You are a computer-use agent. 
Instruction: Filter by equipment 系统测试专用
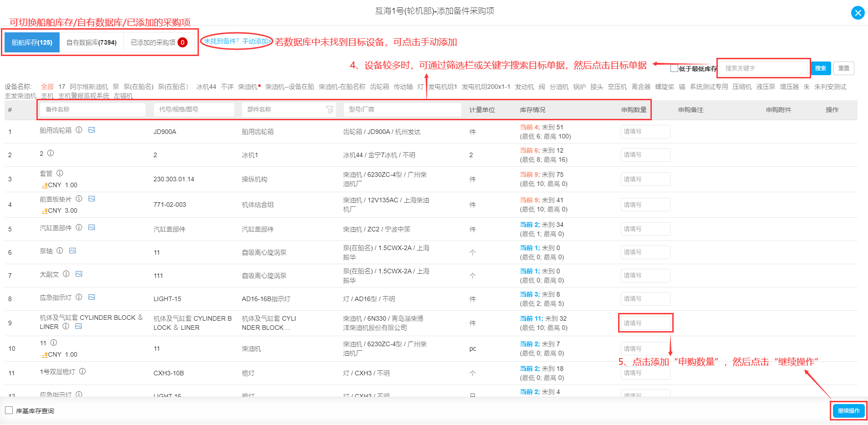point(709,87)
